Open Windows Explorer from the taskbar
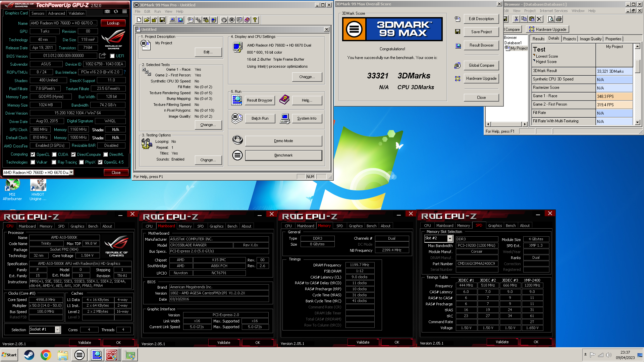This screenshot has width=644, height=362. 63,355
